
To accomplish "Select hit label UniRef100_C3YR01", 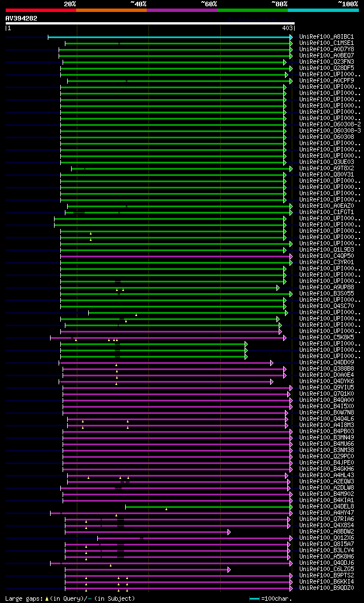I will pyautogui.click(x=327, y=262).
